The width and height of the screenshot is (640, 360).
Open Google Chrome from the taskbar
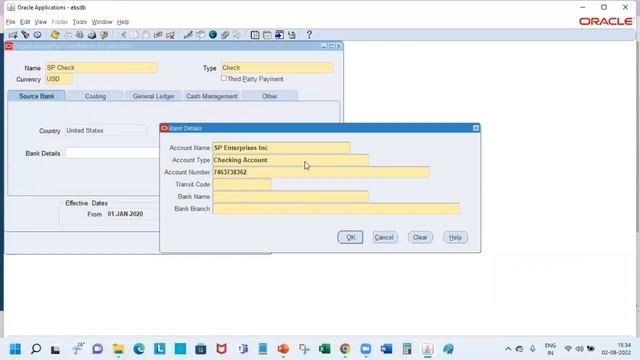[x=345, y=349]
